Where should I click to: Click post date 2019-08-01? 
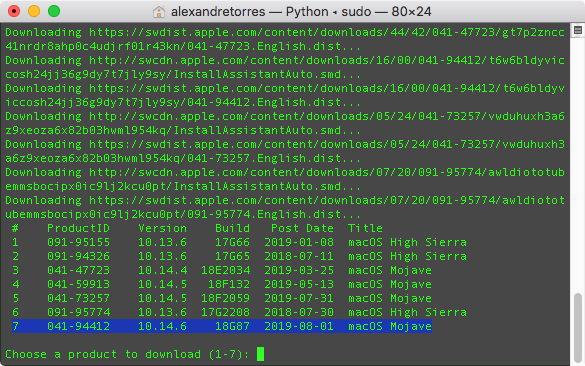pos(299,326)
